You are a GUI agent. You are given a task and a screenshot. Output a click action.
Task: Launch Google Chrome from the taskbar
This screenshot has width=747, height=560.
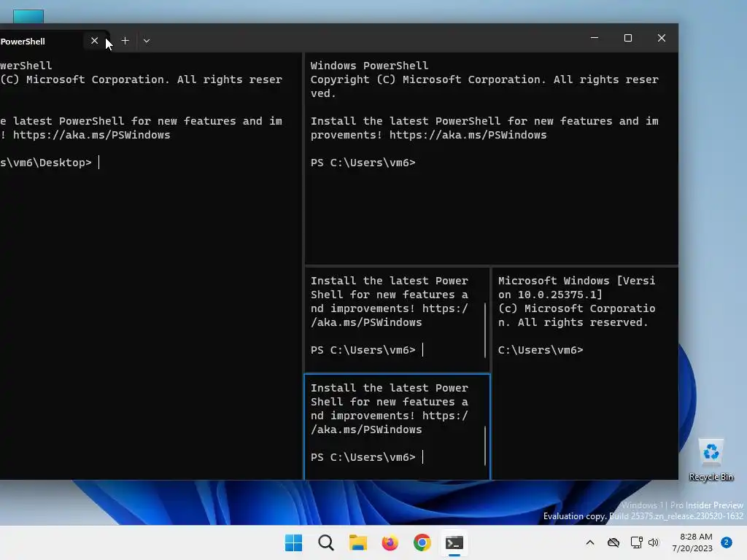click(x=422, y=542)
